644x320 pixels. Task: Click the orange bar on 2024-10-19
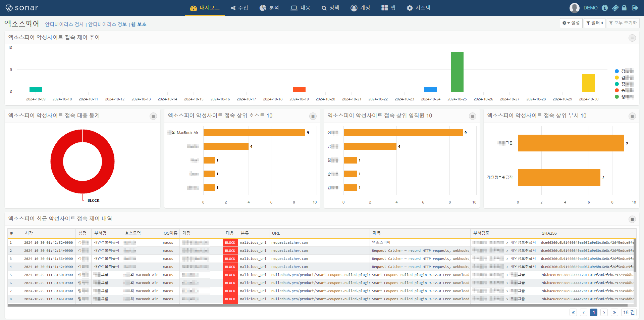pyautogui.click(x=299, y=89)
